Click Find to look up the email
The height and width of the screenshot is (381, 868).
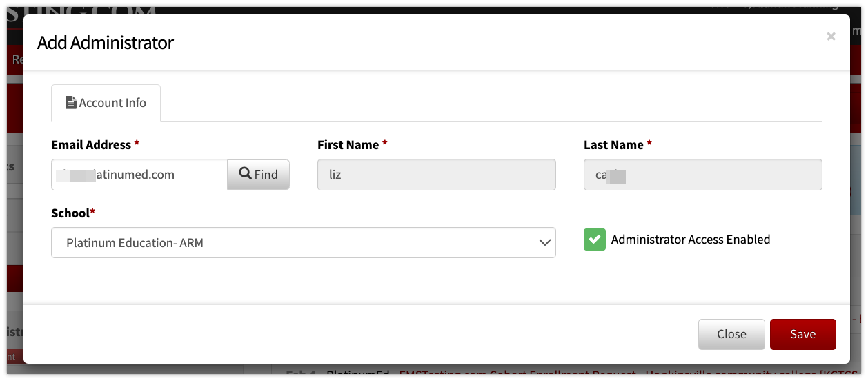point(259,175)
